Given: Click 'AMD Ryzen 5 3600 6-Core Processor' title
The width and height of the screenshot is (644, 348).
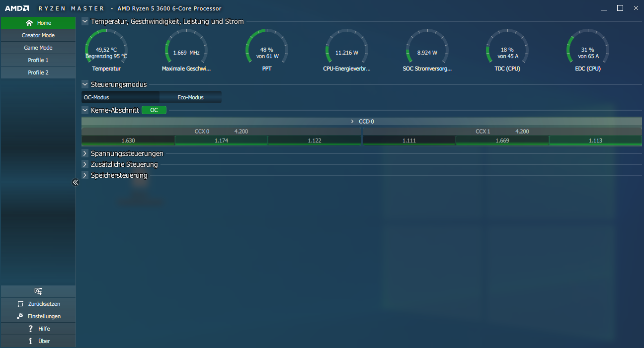Looking at the screenshot, I should tap(169, 8).
